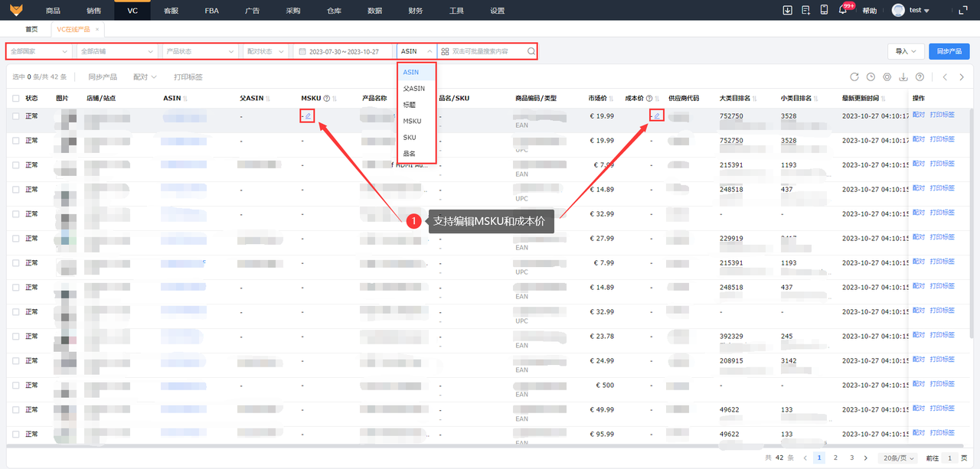Click 打印标签 in the bulk action bar
980x469 pixels.
[188, 77]
